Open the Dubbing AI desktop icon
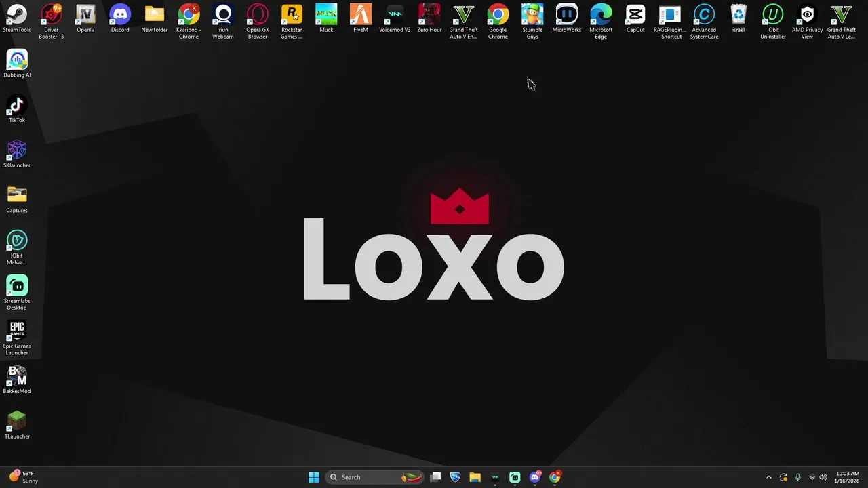 point(17,64)
